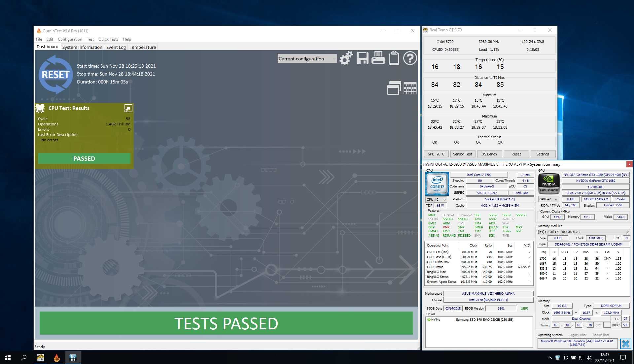Click the tile windows grid icon
The width and height of the screenshot is (634, 364).
coord(410,88)
